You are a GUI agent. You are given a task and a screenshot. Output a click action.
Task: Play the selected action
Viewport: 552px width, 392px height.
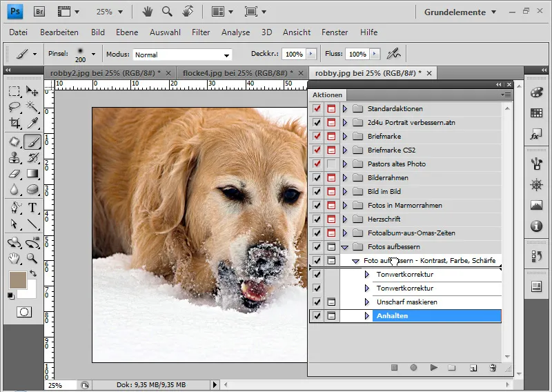coord(434,368)
